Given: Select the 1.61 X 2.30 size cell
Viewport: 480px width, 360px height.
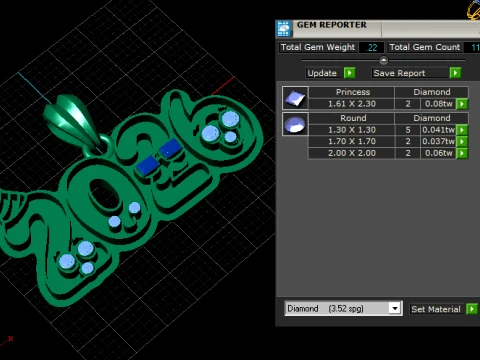Looking at the screenshot, I should pos(352,104).
